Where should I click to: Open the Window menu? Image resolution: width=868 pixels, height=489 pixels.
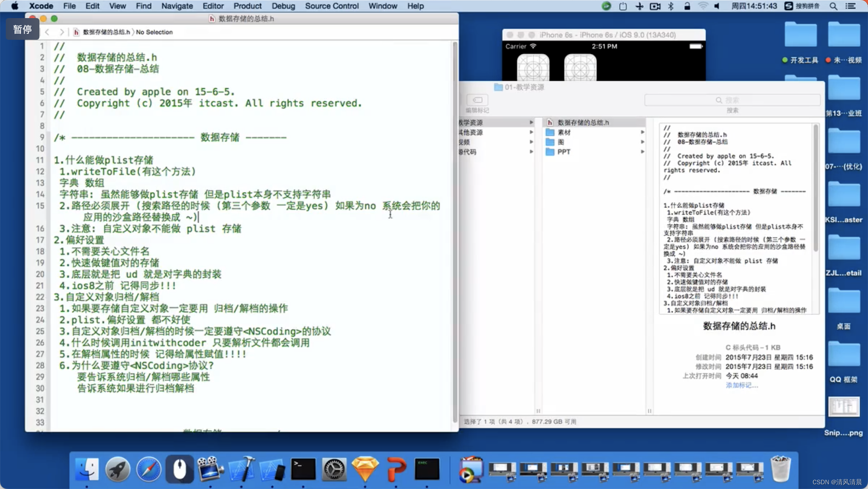click(x=383, y=6)
